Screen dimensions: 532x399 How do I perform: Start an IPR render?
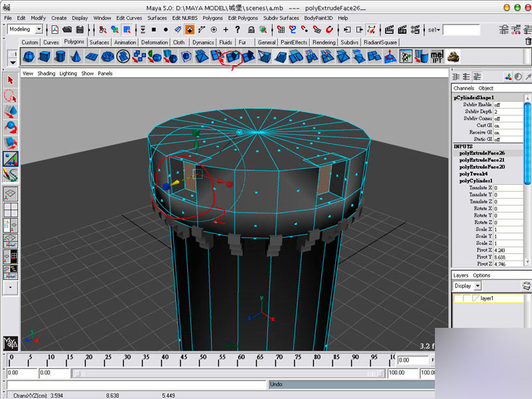[x=402, y=30]
